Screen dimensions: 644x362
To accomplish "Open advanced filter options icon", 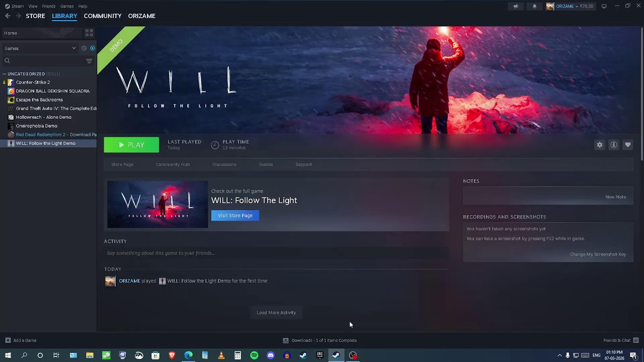I will pyautogui.click(x=89, y=61).
